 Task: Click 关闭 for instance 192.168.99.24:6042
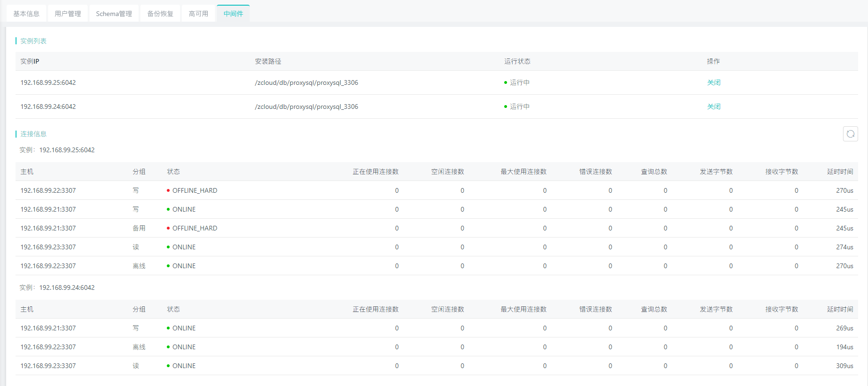(x=713, y=107)
